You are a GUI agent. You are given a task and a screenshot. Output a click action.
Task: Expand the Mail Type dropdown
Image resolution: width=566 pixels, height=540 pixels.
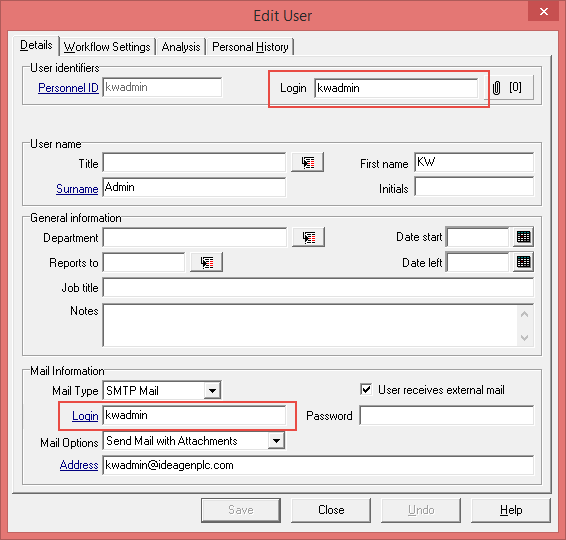(212, 391)
